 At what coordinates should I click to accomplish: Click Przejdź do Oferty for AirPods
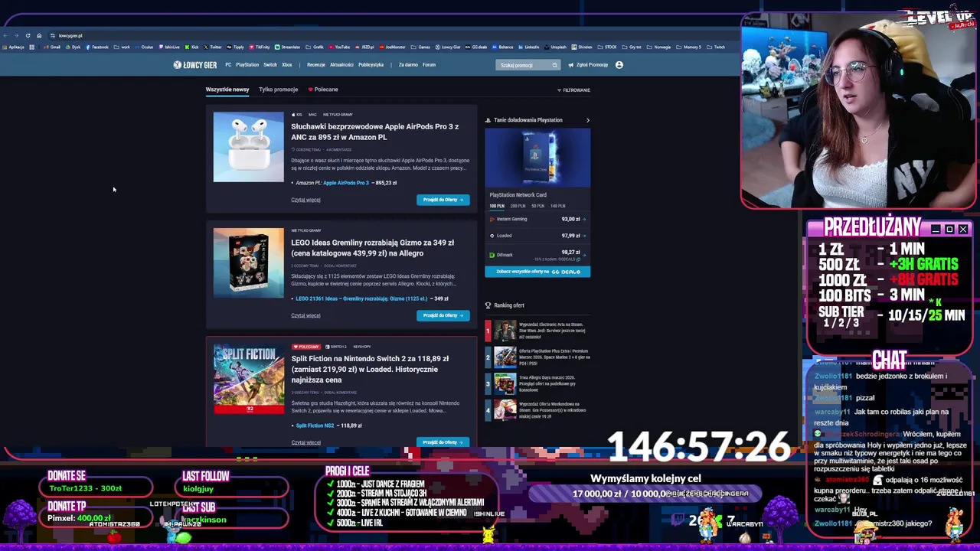pos(443,200)
